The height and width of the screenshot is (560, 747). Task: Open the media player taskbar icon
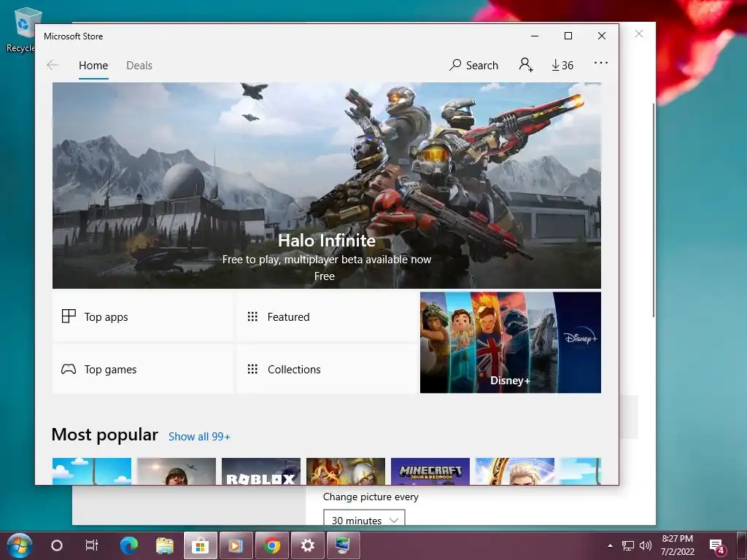236,545
